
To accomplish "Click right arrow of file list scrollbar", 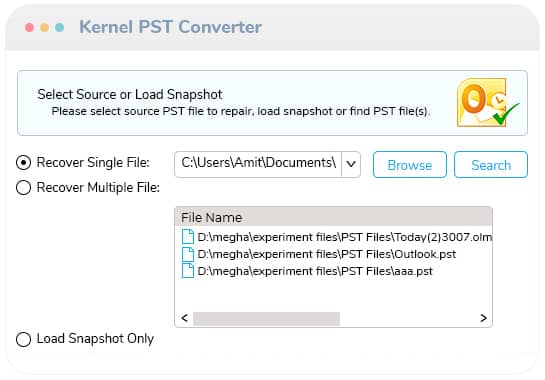I will [x=483, y=318].
